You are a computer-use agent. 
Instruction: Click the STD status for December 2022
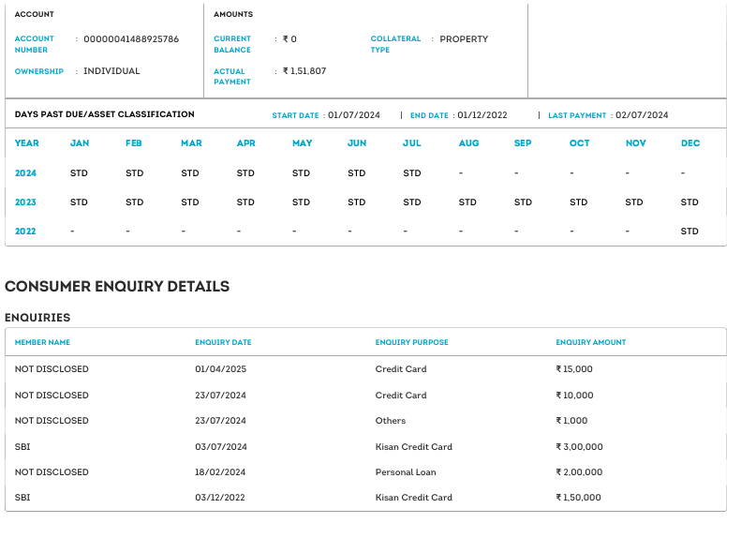click(689, 232)
